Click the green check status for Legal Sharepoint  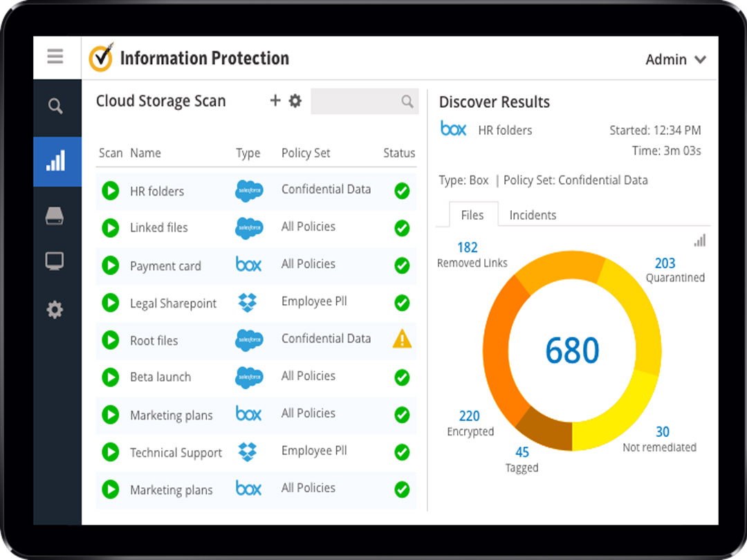402,303
